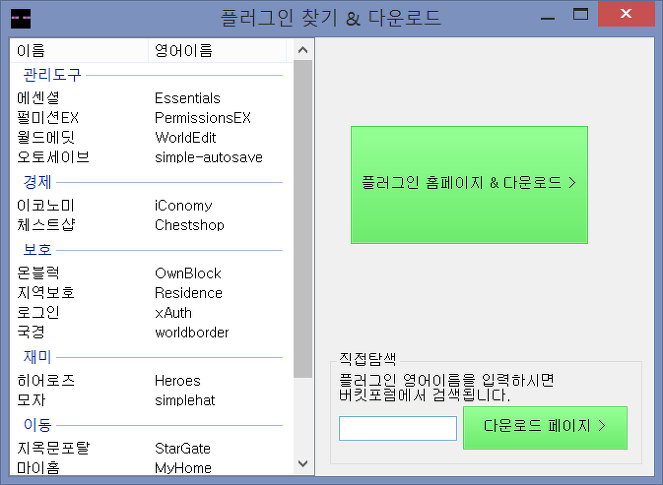Click the 다운로드 페이지 button

pyautogui.click(x=545, y=427)
